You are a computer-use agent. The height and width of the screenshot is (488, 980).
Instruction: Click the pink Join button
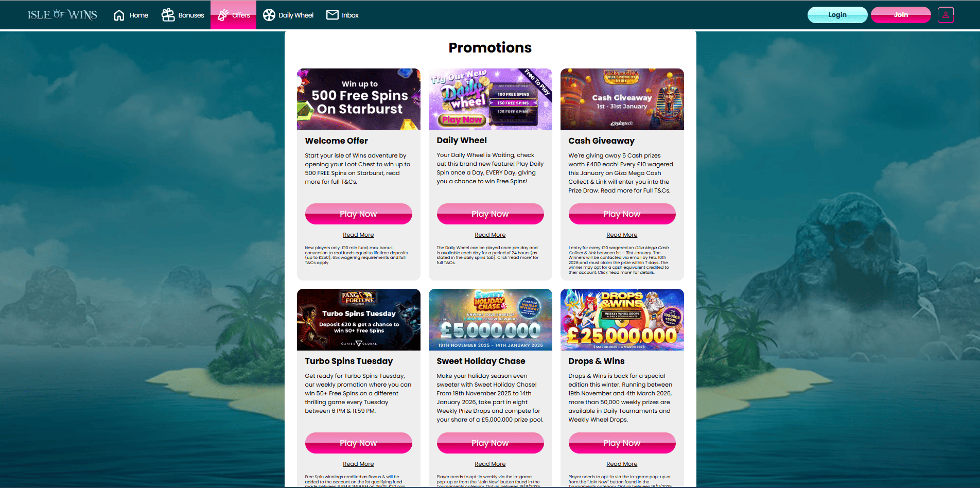point(901,15)
